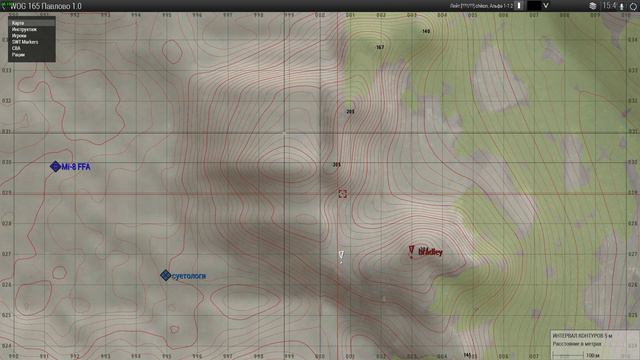
Task: Toggle map textures layers icon
Action: click(593, 6)
